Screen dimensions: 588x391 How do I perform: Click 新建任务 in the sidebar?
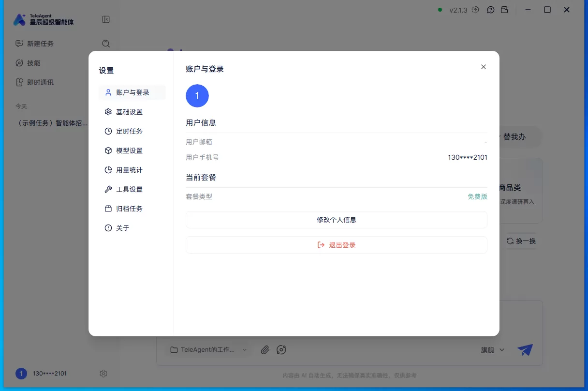pyautogui.click(x=34, y=44)
